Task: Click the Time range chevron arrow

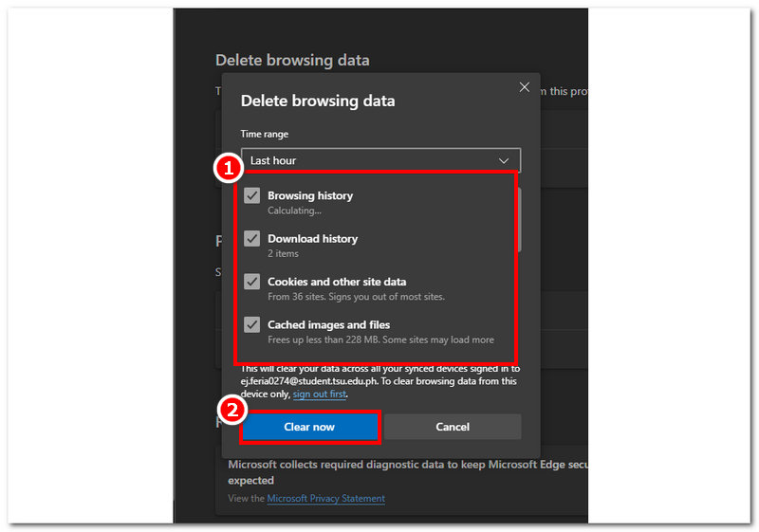Action: (x=504, y=161)
